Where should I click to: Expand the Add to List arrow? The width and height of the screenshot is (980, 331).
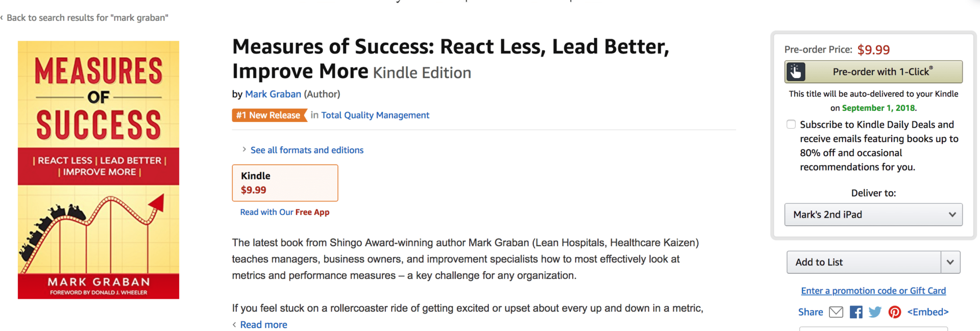[950, 262]
